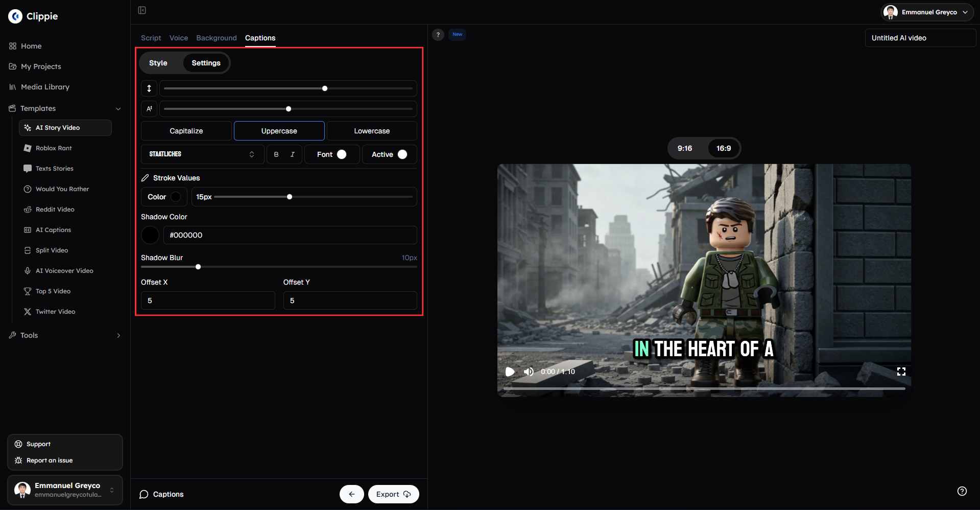Open the help button in bottom-right corner
The height and width of the screenshot is (510, 980).
coord(962,491)
